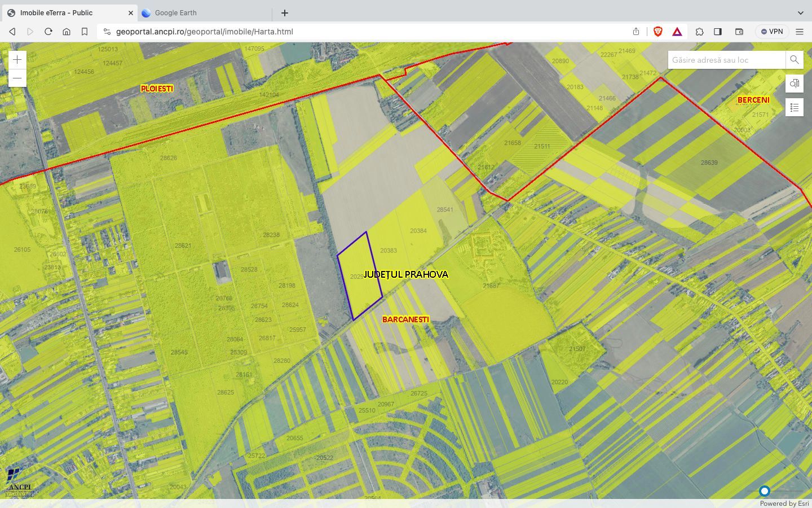Screen dimensions: 812x508
Task: Expand the tab search chevron
Action: [x=800, y=12]
